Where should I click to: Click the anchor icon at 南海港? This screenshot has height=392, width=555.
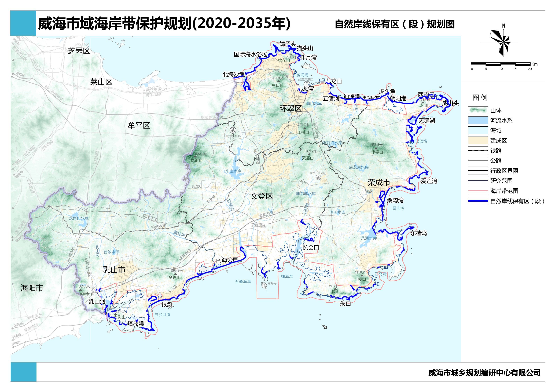point(264,285)
